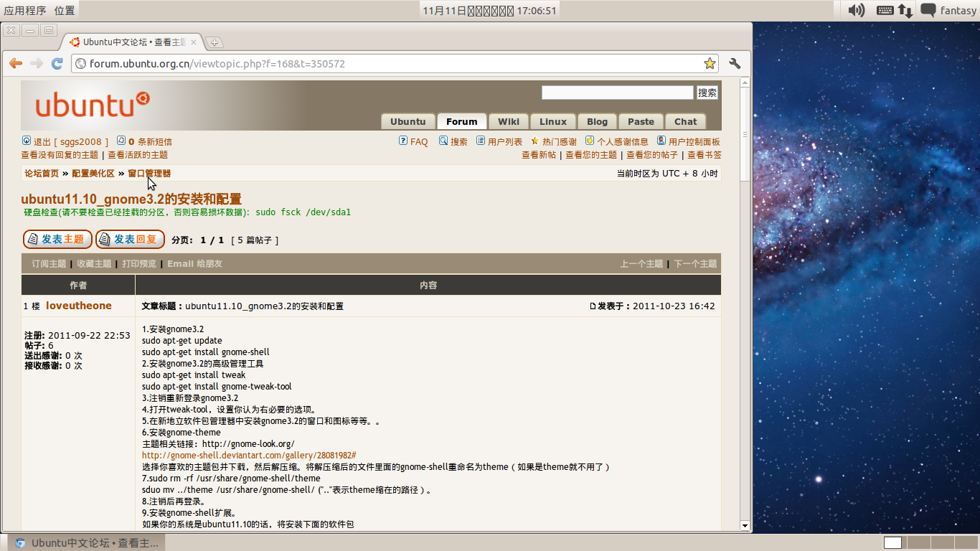
Task: Go to 论坛首页 breadcrumb
Action: pyautogui.click(x=42, y=174)
